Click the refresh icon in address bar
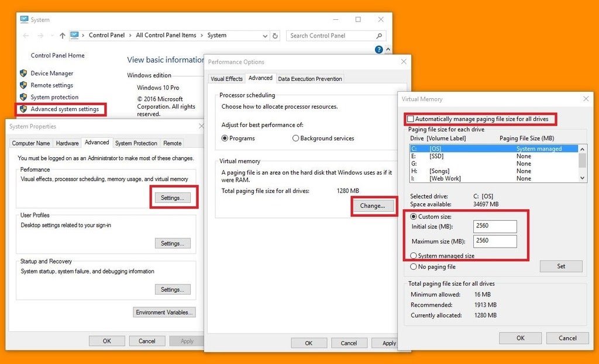This screenshot has width=599, height=364. tap(276, 36)
